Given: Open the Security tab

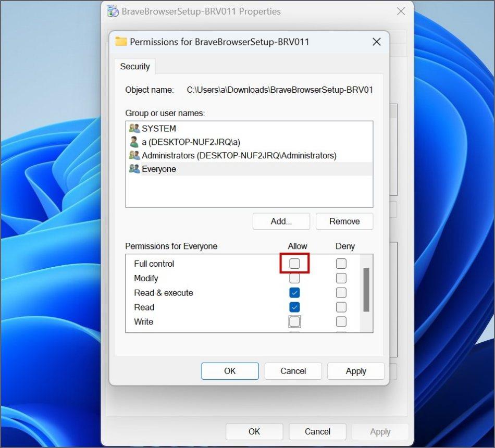Looking at the screenshot, I should 135,66.
